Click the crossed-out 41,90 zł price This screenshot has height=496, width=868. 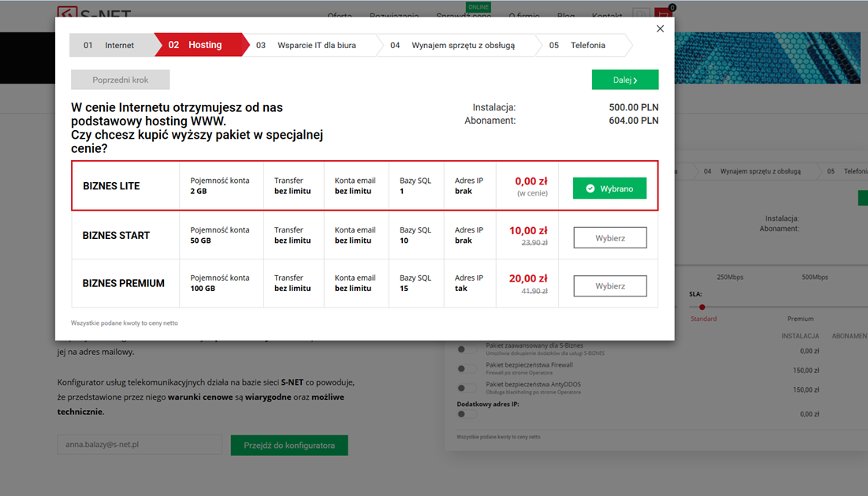pos(535,291)
